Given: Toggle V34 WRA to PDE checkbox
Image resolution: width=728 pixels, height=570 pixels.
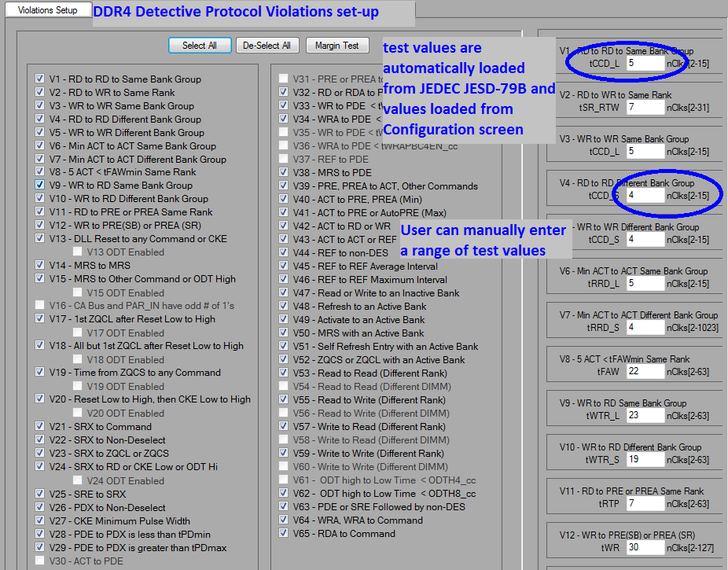Looking at the screenshot, I should coord(283,119).
